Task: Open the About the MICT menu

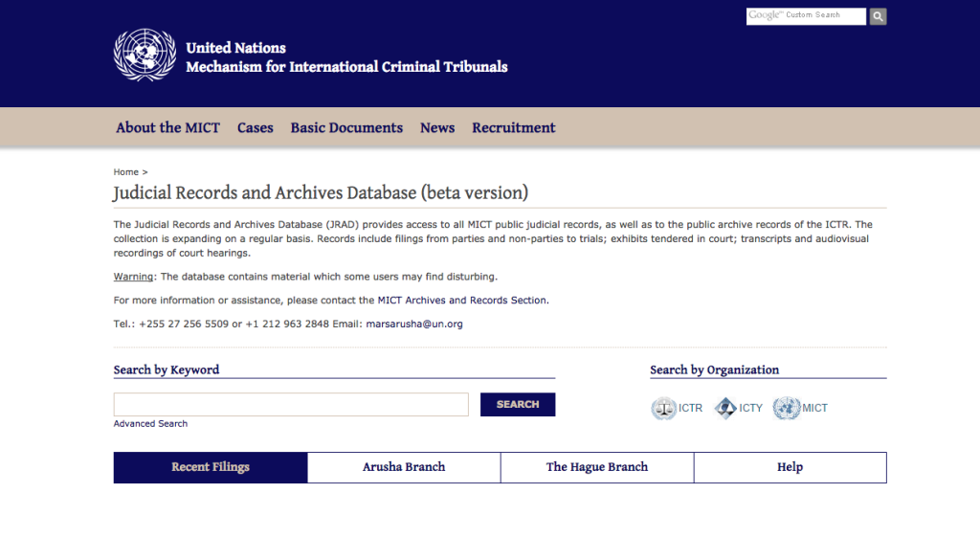Action: point(167,127)
